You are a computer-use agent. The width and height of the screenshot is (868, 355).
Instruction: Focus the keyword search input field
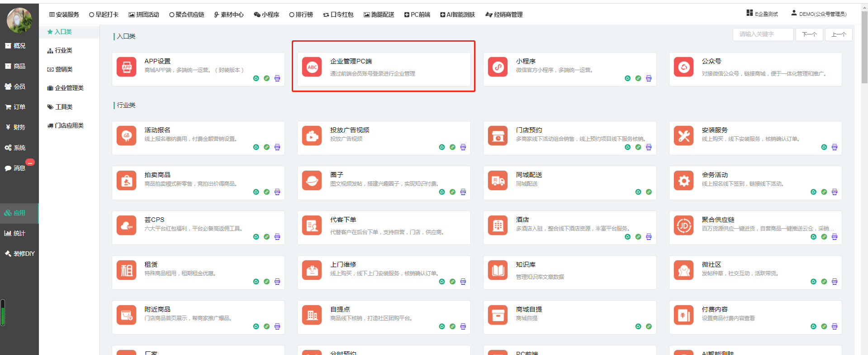pos(763,34)
